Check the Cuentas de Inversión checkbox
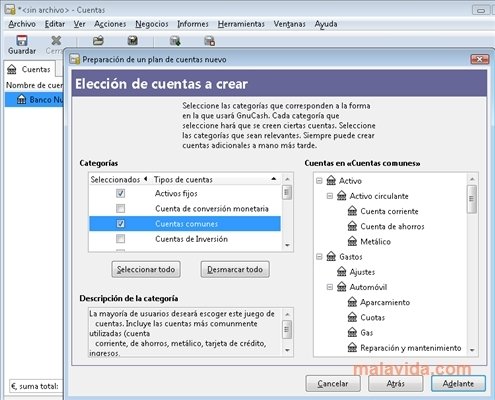The image size is (495, 400). click(x=120, y=239)
